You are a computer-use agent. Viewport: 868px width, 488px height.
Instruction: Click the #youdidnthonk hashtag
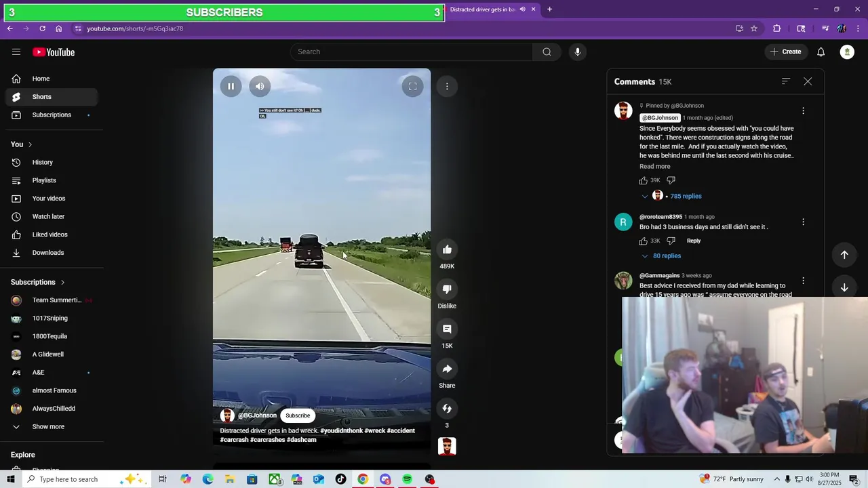click(342, 431)
